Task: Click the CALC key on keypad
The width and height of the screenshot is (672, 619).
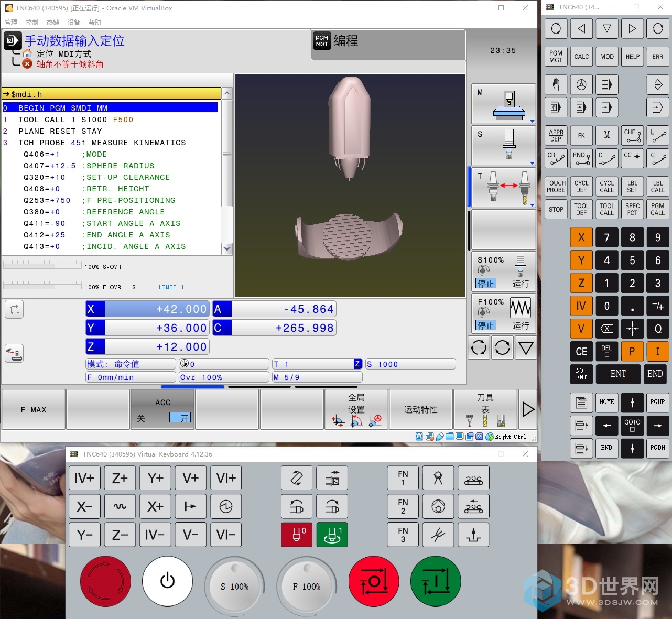Action: click(581, 57)
